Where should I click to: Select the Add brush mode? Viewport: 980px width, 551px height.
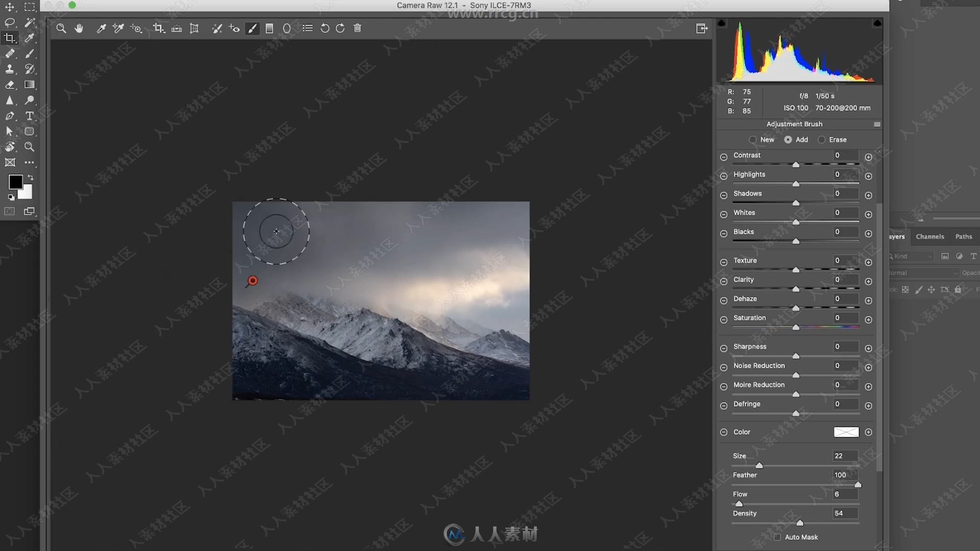[x=788, y=139]
